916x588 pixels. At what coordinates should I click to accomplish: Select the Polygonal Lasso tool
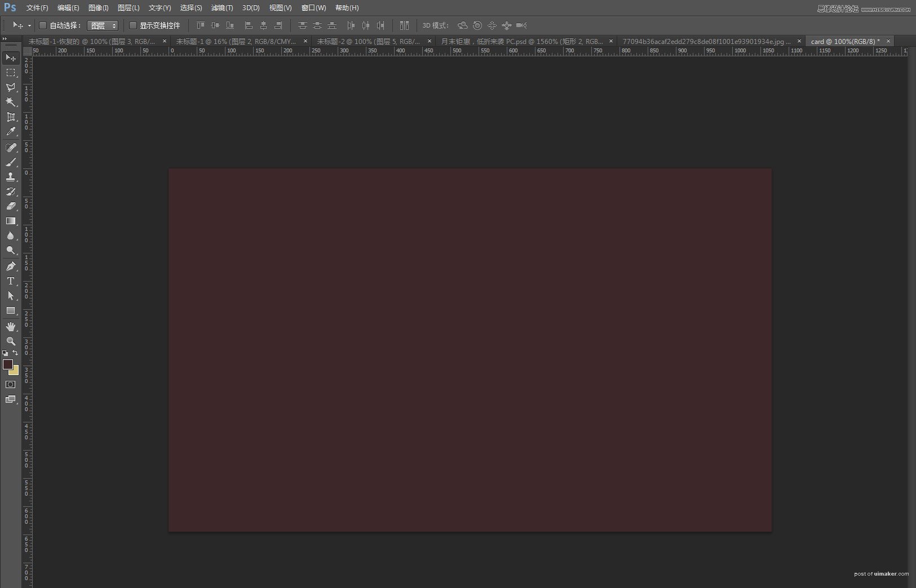(x=11, y=87)
